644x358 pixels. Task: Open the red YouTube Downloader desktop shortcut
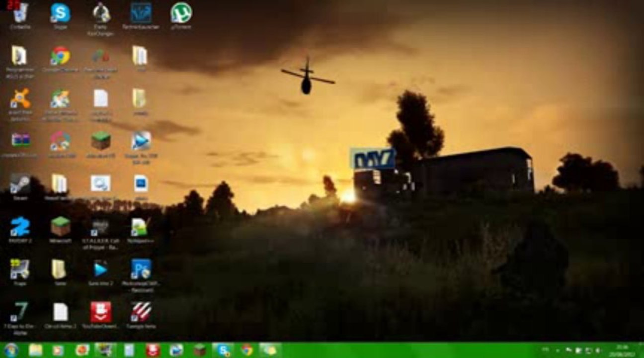101,312
